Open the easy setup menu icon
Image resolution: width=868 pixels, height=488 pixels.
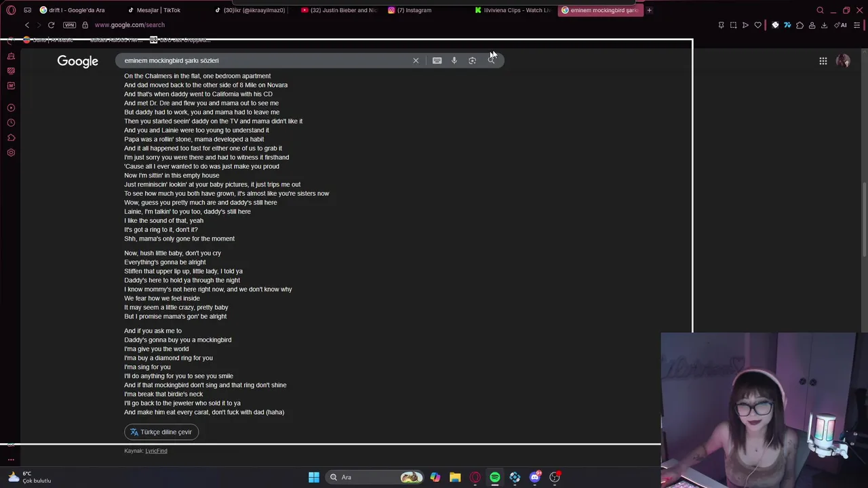point(857,25)
